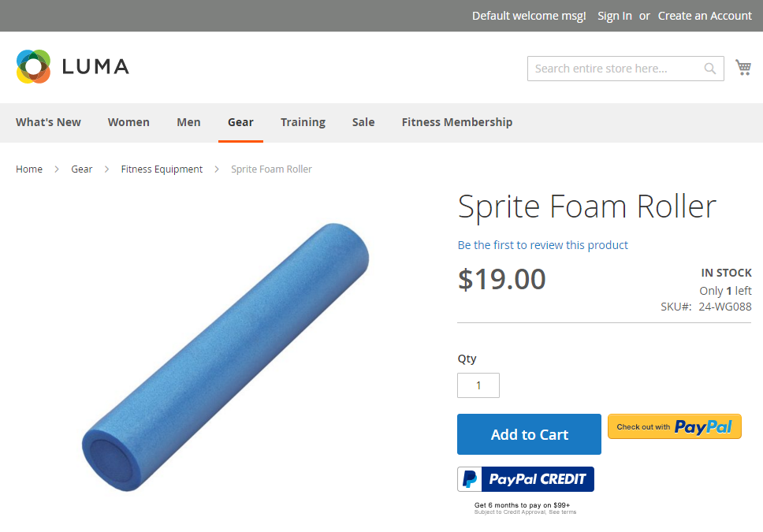
Task: Open the shopping cart icon
Action: pyautogui.click(x=743, y=67)
